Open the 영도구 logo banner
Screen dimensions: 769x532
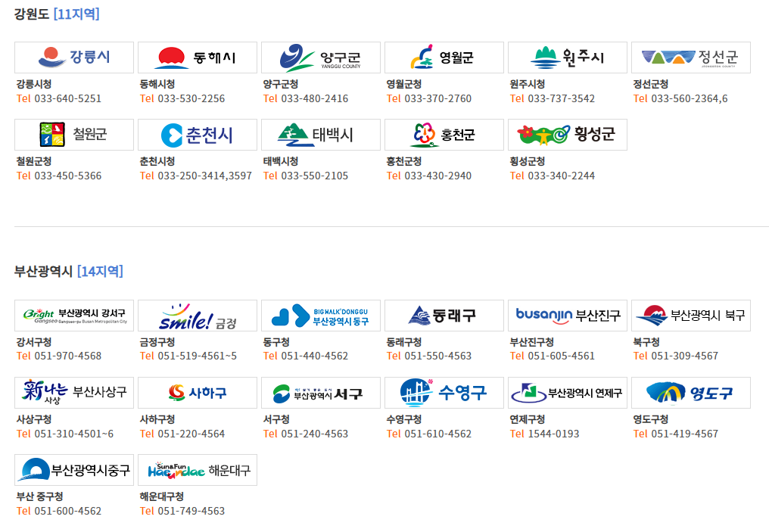690,392
